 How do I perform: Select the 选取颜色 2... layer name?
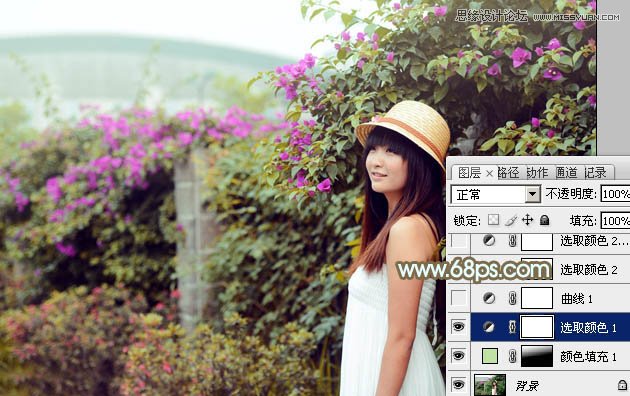tap(593, 241)
